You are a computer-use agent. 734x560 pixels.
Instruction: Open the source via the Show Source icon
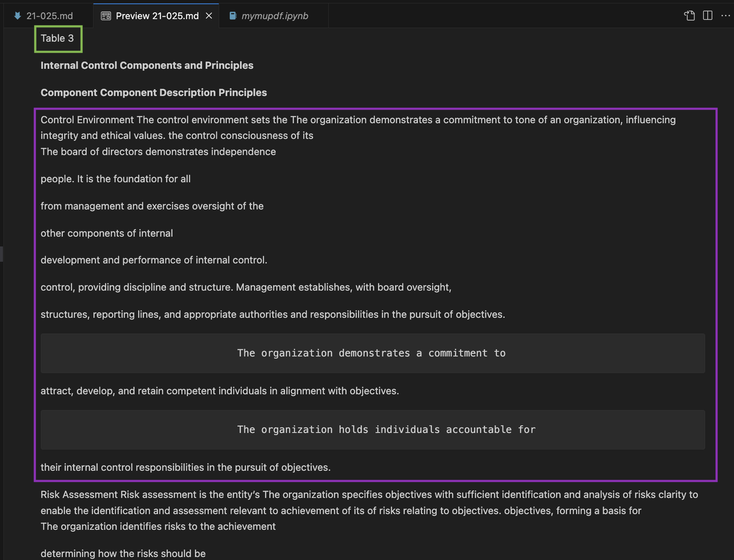(689, 15)
